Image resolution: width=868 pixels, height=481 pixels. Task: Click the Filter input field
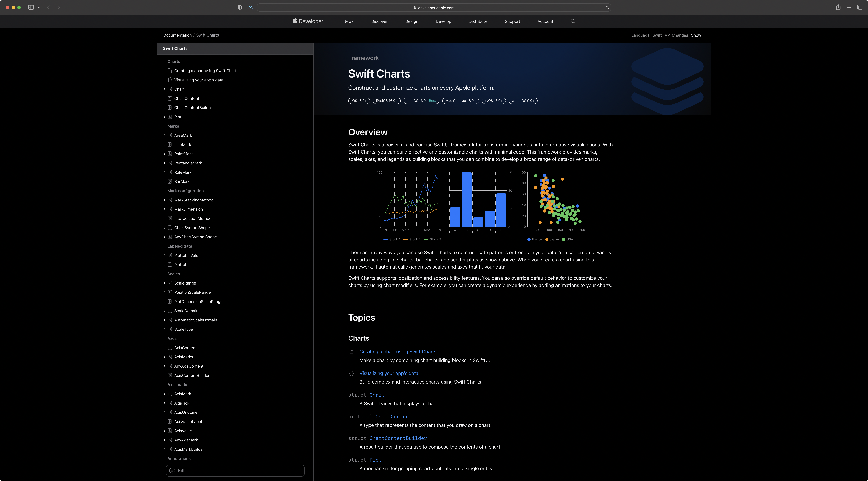[x=239, y=471]
